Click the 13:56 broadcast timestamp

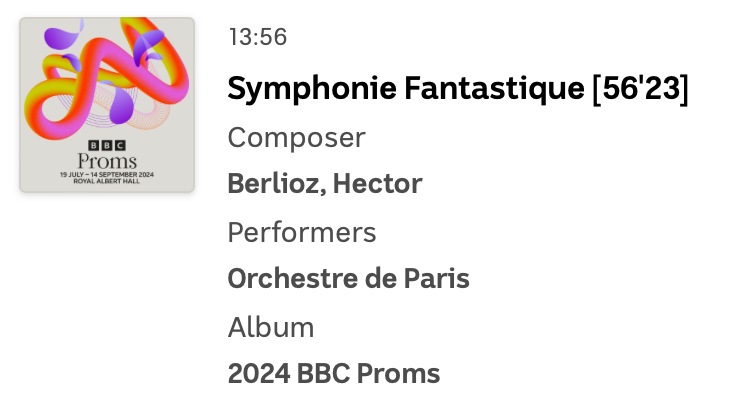coord(258,38)
